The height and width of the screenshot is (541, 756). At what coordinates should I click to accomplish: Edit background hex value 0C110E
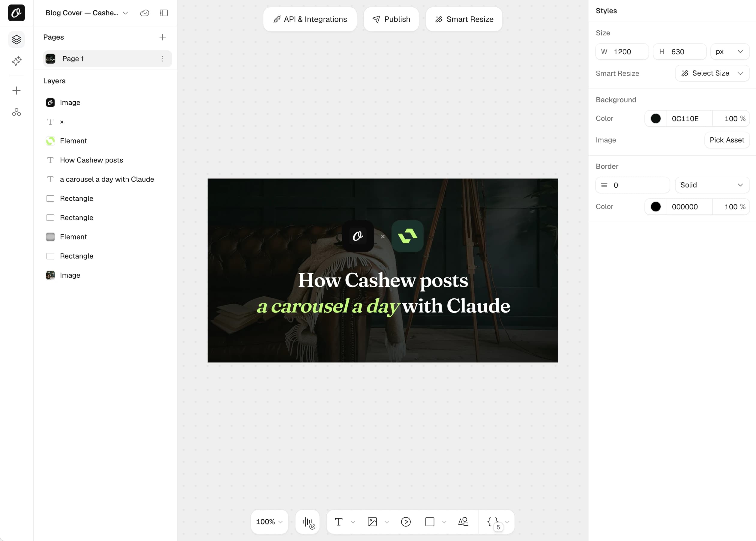[x=689, y=118]
